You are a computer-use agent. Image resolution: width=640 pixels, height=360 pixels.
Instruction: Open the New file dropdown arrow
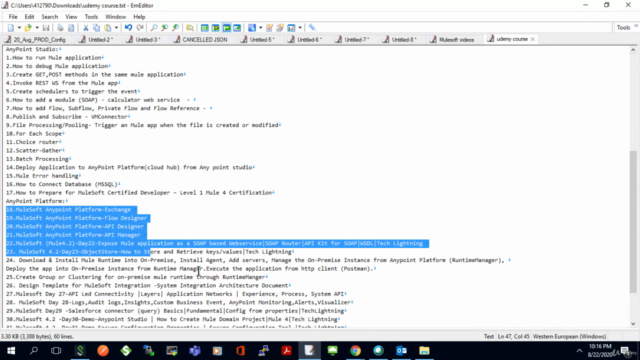point(19,28)
